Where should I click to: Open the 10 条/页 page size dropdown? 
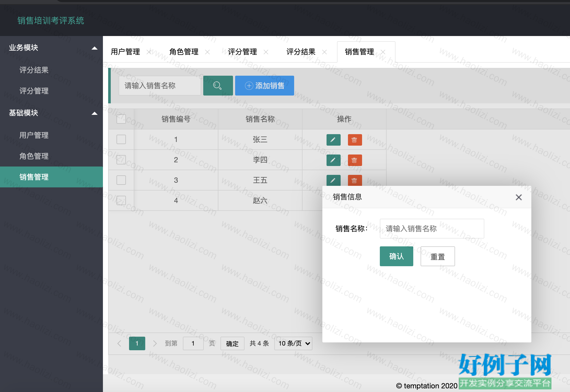coord(293,343)
